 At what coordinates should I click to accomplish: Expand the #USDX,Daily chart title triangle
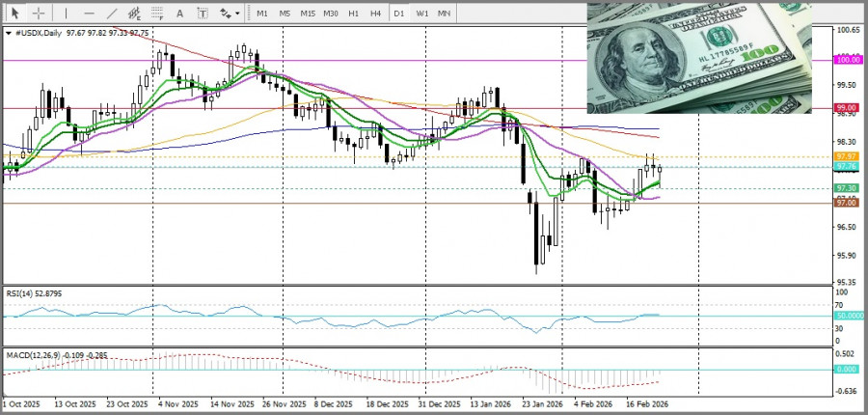(x=9, y=33)
